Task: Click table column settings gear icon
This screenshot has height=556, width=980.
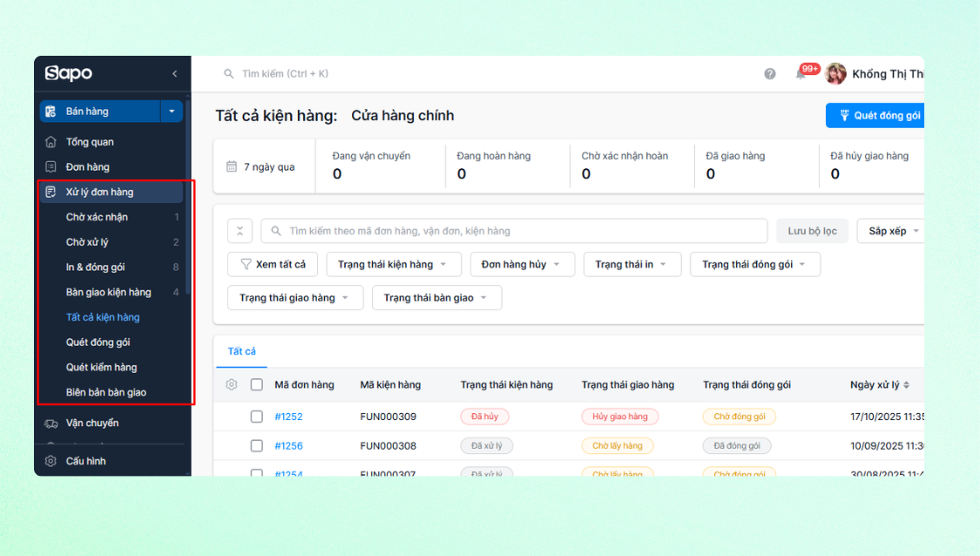Action: [232, 384]
